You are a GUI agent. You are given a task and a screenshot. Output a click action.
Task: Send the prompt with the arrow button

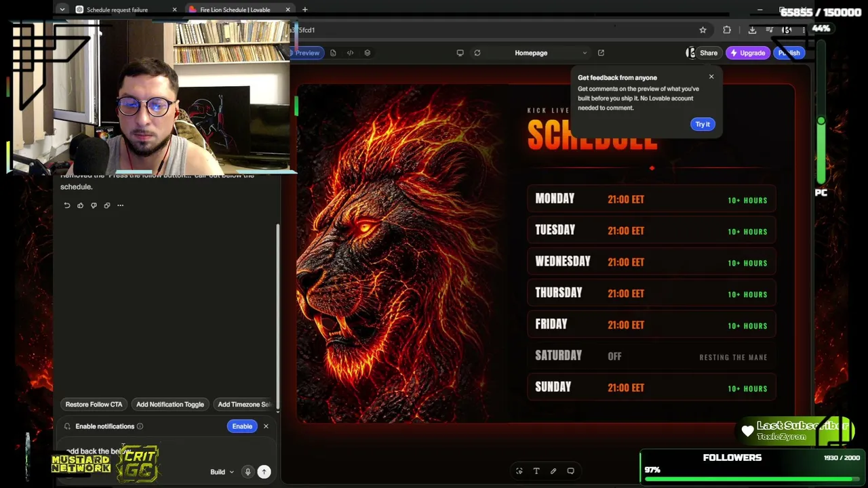click(x=264, y=472)
